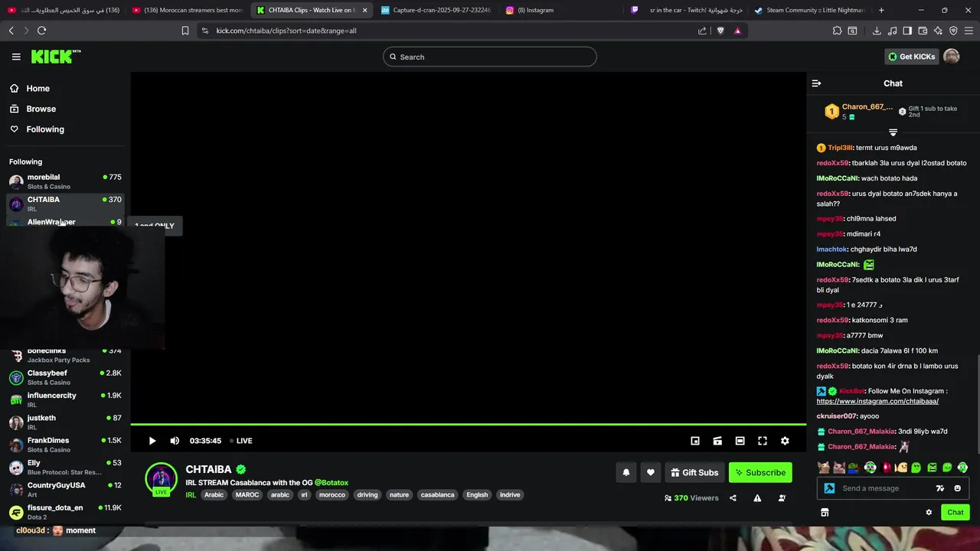Open the profile avatar menu
980x551 pixels.
pyautogui.click(x=952, y=57)
